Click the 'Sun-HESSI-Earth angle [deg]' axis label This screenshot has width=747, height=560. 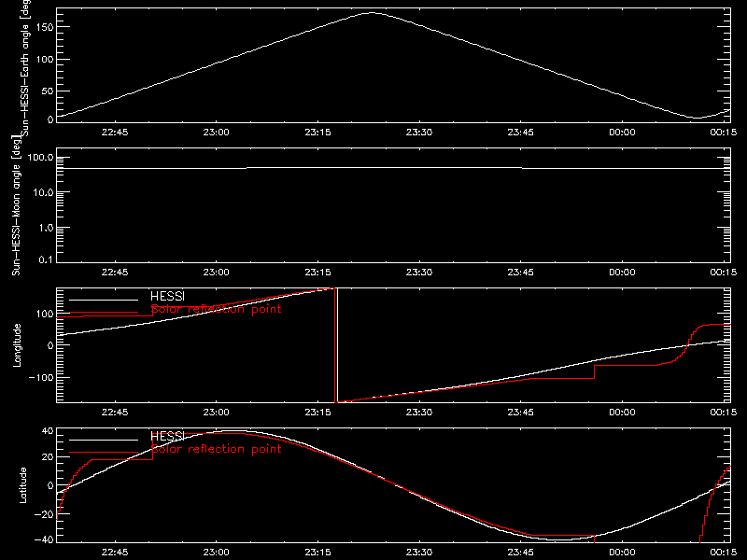click(x=25, y=68)
